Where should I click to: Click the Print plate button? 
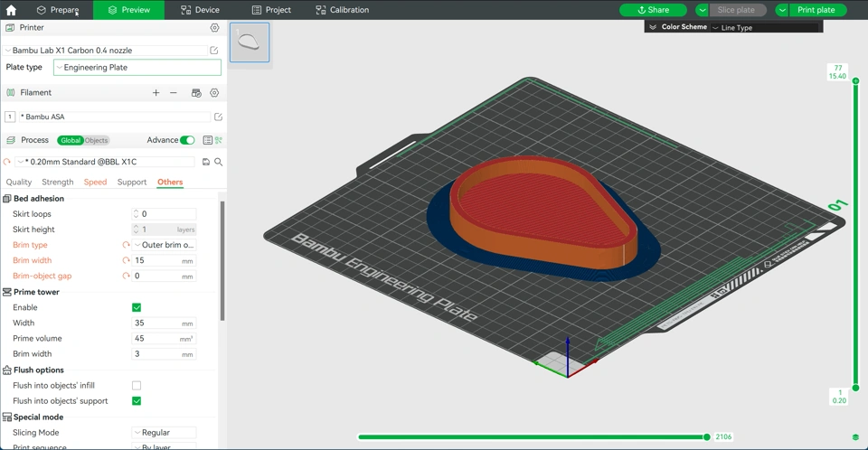point(816,10)
